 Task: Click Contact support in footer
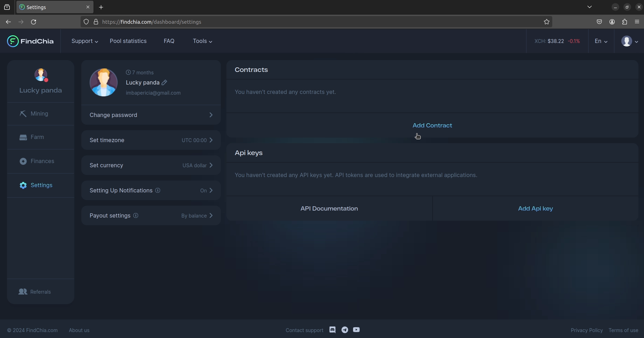305,330
